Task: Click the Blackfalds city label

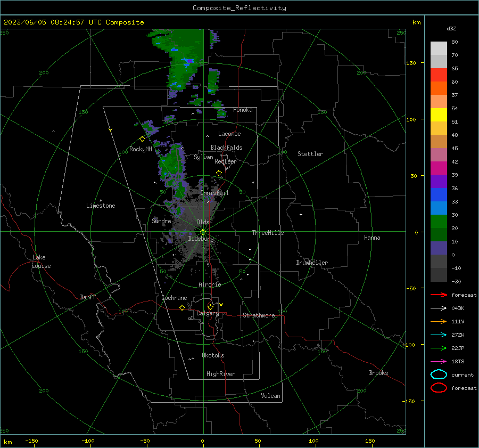Action: tap(226, 148)
